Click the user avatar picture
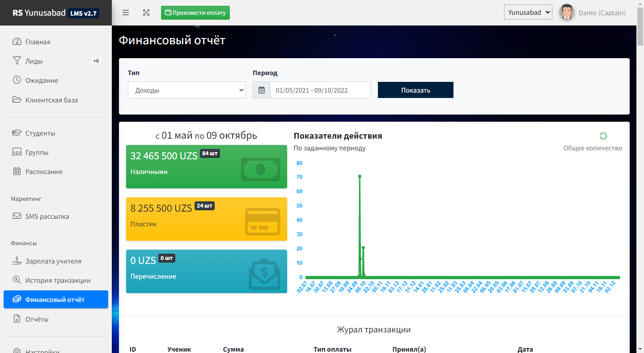Screen dimensions: 644x353 point(567,13)
